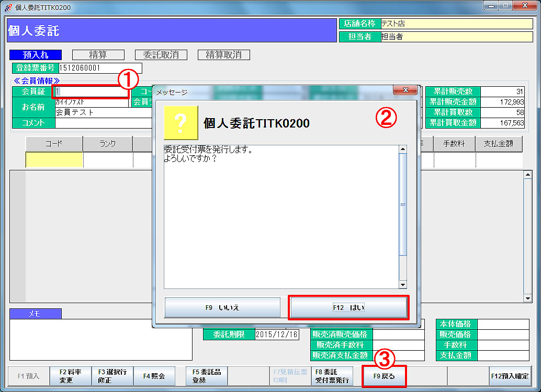Click the yellow コード entry cell

coord(54,159)
